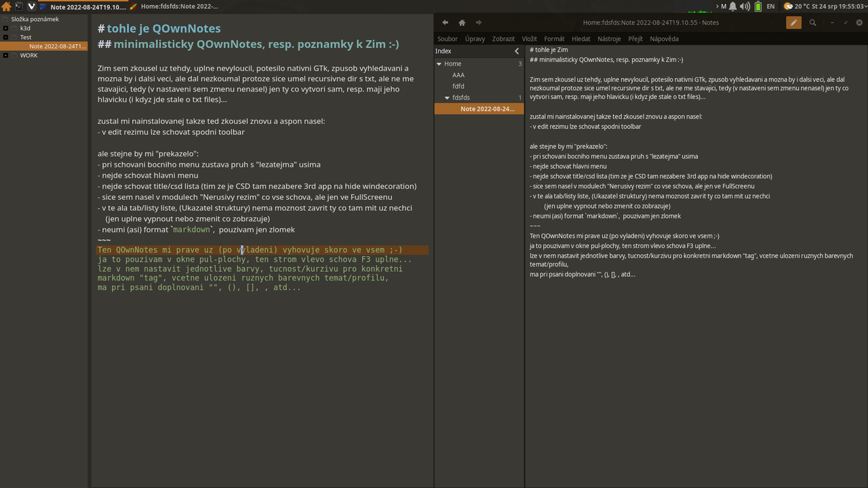868x488 pixels.
Task: Click heading 'tohle je QOwnNotes'
Action: [x=163, y=28]
